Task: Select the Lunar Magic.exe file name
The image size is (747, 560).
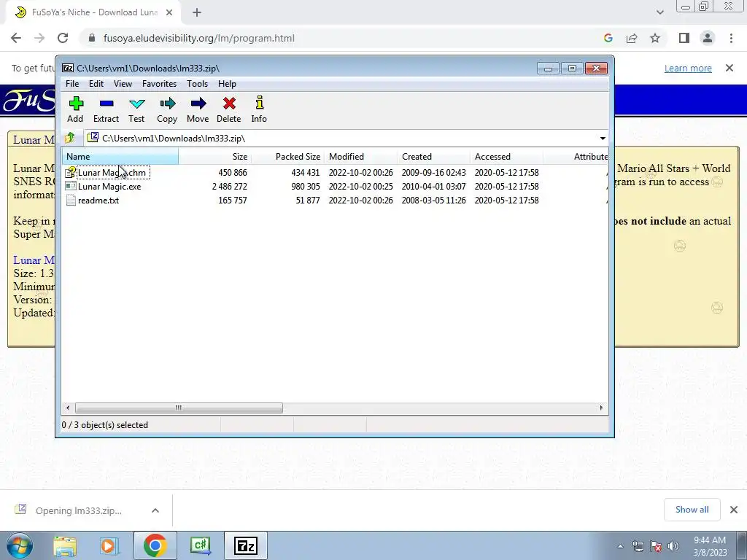Action: [x=109, y=186]
